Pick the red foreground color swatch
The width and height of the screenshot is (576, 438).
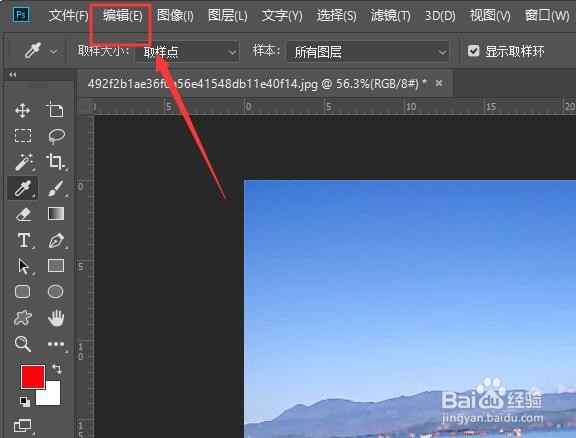(x=33, y=377)
